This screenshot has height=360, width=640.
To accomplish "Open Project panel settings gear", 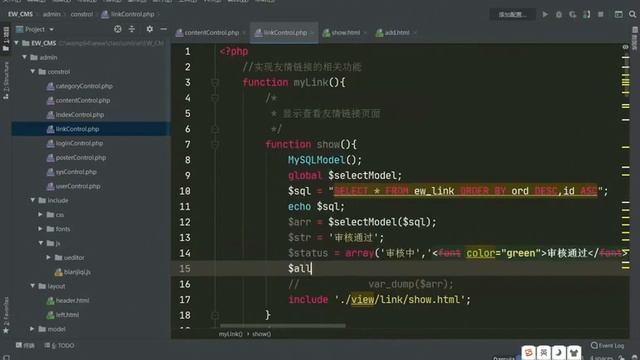I will click(149, 29).
